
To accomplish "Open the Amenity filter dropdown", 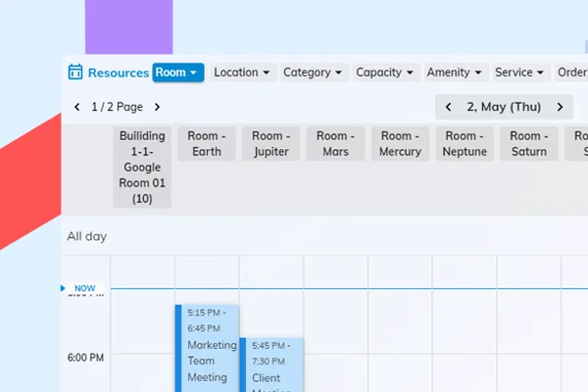I will coord(455,73).
